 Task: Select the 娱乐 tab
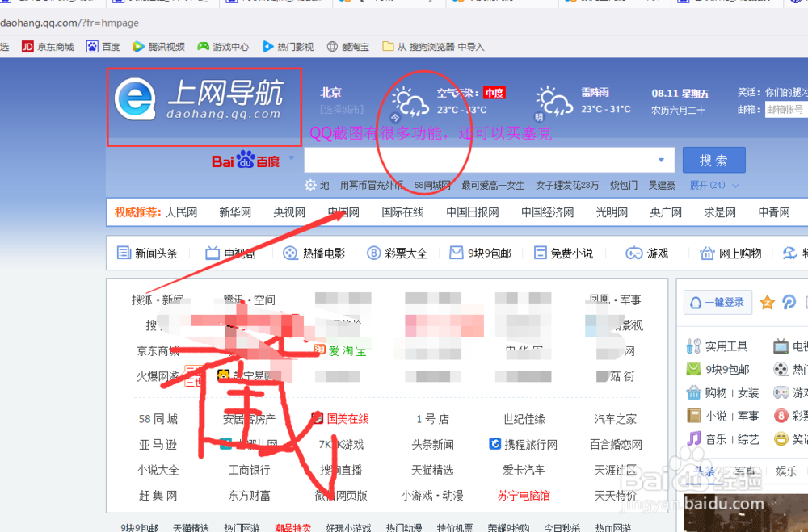pos(785,470)
